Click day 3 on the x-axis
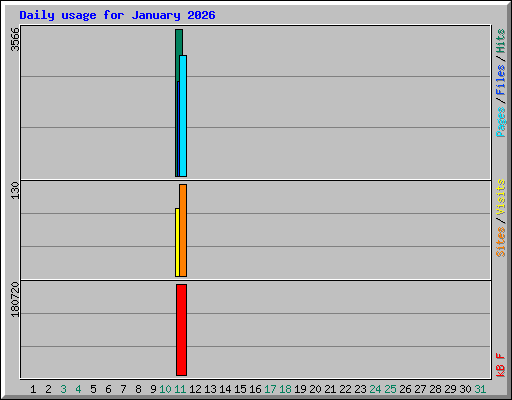Image resolution: width=512 pixels, height=400 pixels. click(63, 389)
